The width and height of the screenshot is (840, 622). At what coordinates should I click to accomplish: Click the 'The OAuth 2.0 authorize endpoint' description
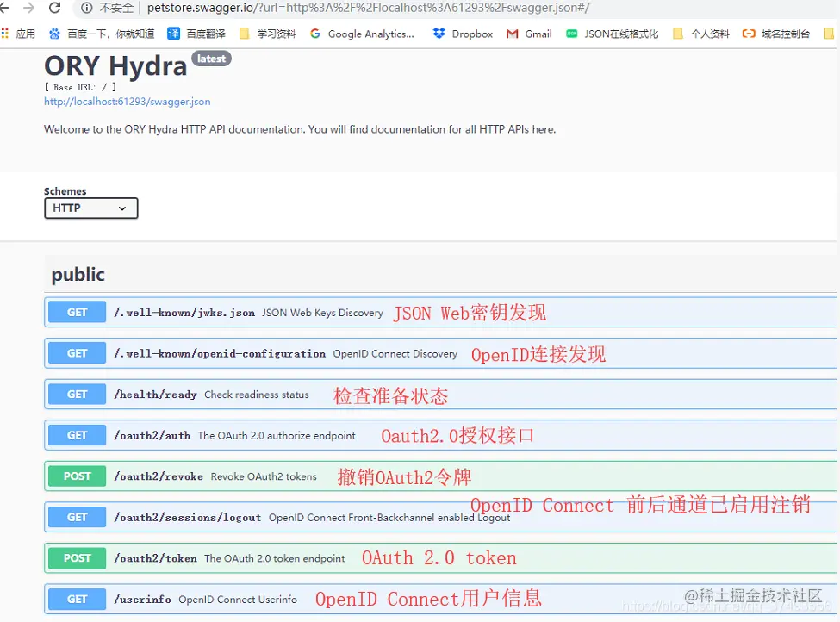pos(277,436)
